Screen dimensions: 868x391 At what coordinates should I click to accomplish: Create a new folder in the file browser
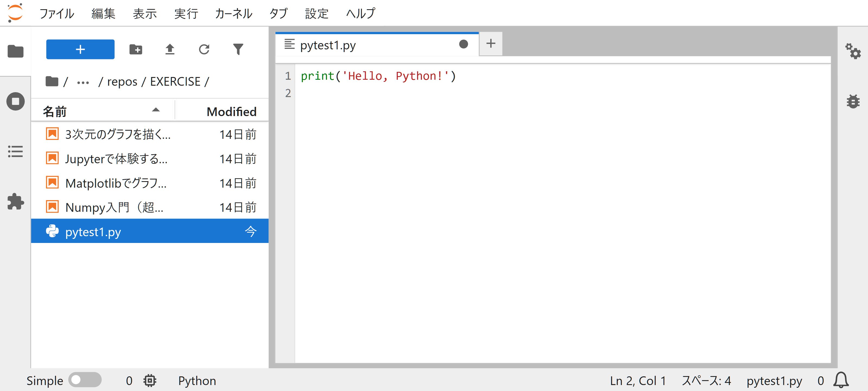point(136,49)
